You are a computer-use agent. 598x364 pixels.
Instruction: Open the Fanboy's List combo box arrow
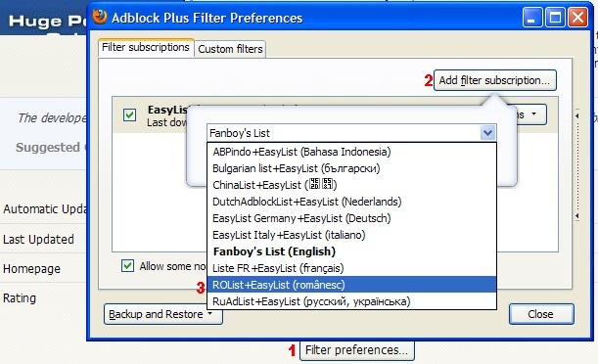coord(487,133)
